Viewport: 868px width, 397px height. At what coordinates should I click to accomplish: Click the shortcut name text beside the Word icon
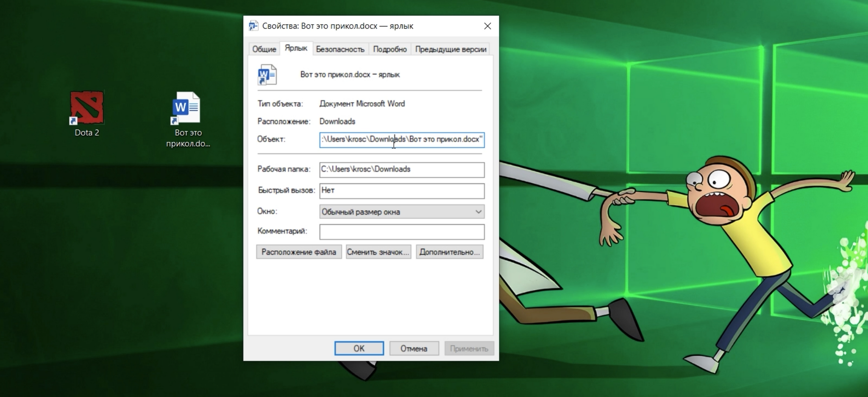350,75
